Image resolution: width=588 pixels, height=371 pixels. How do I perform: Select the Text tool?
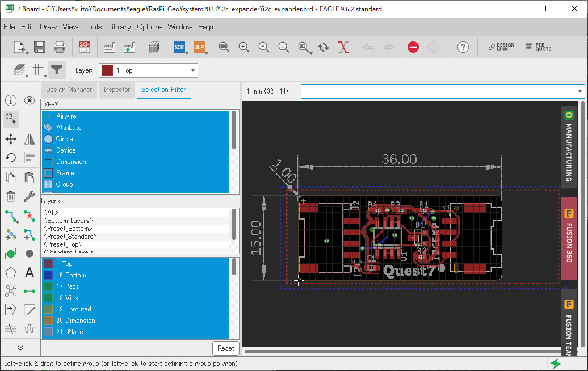(x=30, y=272)
